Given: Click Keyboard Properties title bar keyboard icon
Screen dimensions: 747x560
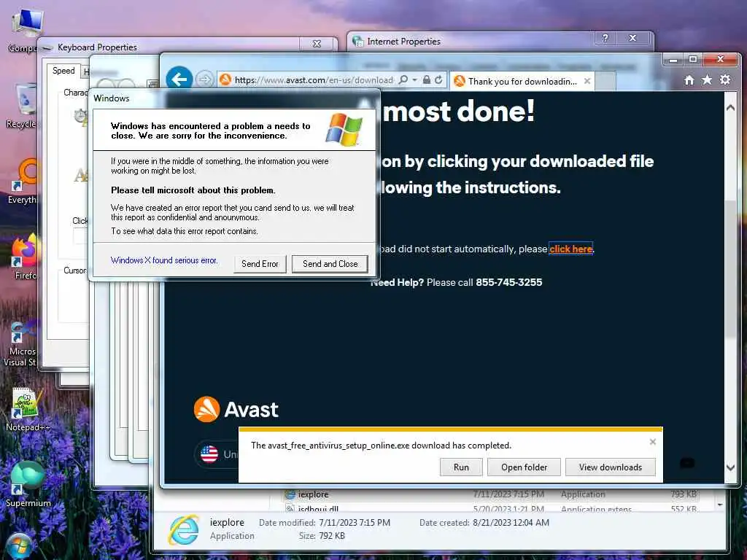Looking at the screenshot, I should tap(47, 47).
